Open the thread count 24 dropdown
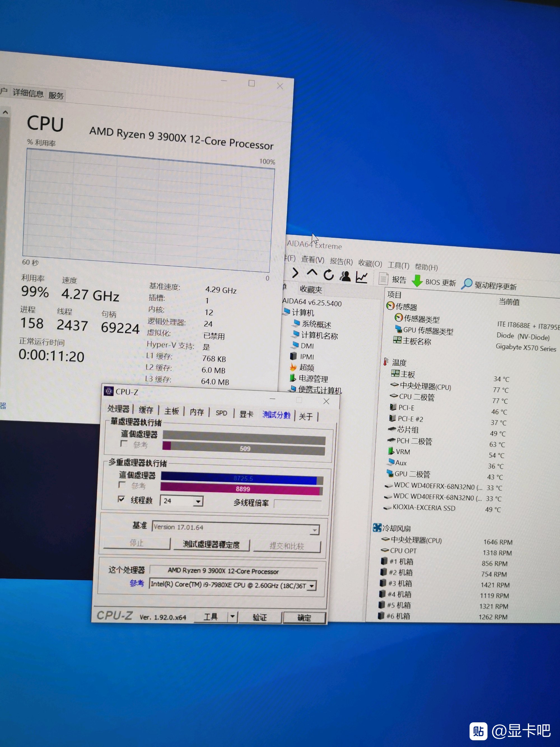Image resolution: width=560 pixels, height=747 pixels. [x=199, y=501]
